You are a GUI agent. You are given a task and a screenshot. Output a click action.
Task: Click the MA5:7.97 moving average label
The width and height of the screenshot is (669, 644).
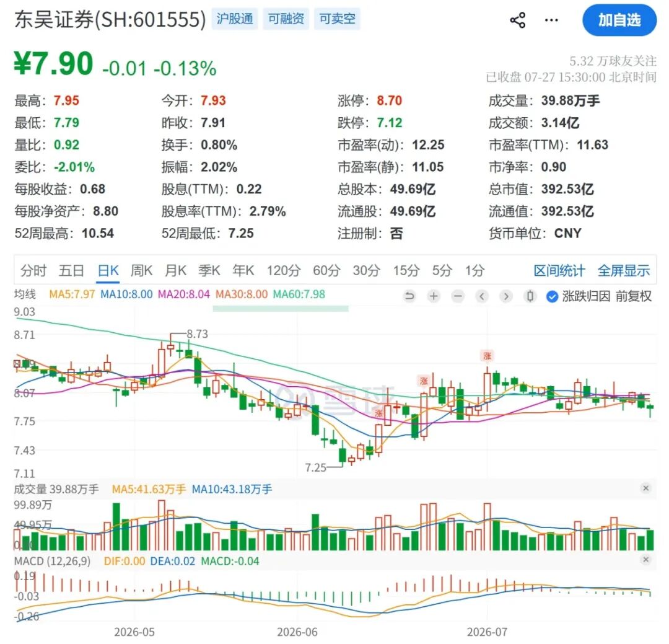[x=72, y=294]
